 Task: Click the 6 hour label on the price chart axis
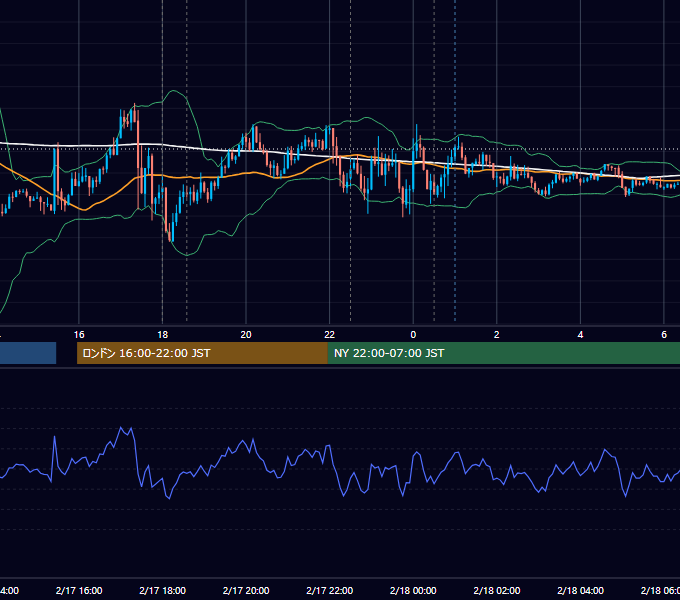click(x=664, y=335)
